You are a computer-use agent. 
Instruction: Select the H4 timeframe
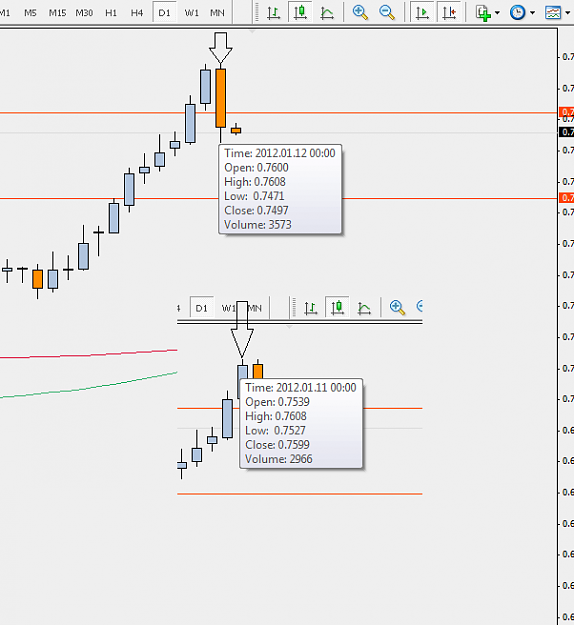click(137, 13)
